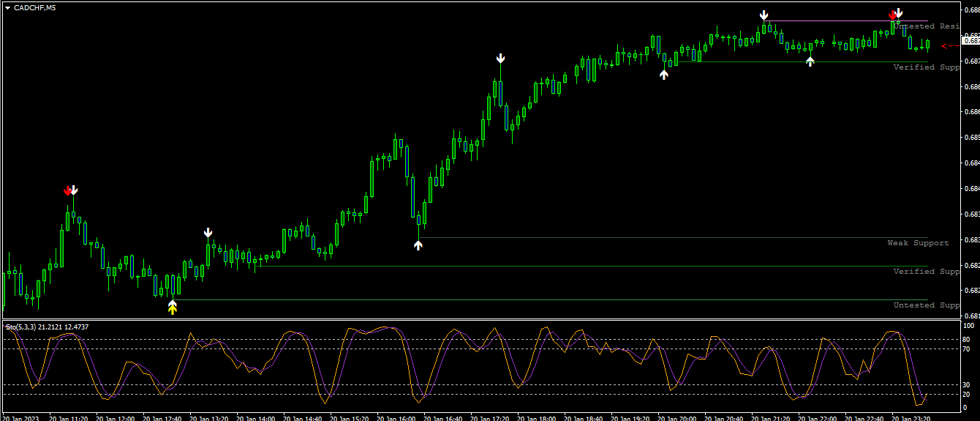
Task: Select the thin Weak Support horizontal line
Action: pos(673,237)
